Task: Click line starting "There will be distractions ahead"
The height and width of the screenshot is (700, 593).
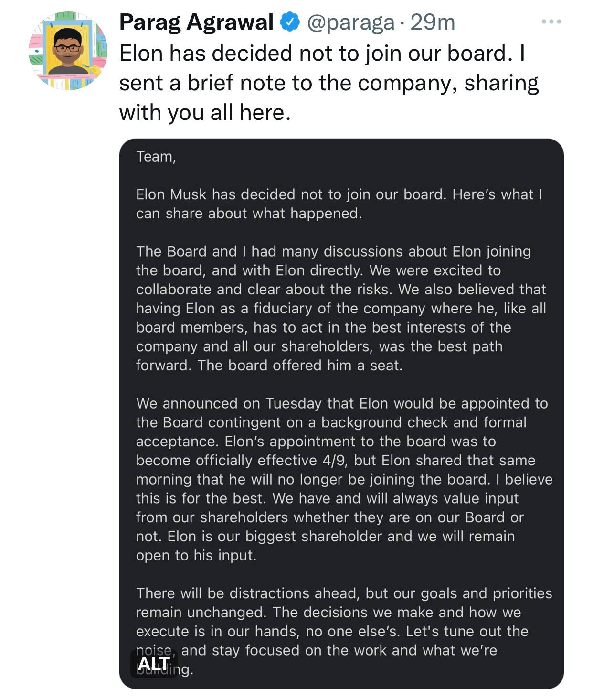Action: click(x=344, y=593)
